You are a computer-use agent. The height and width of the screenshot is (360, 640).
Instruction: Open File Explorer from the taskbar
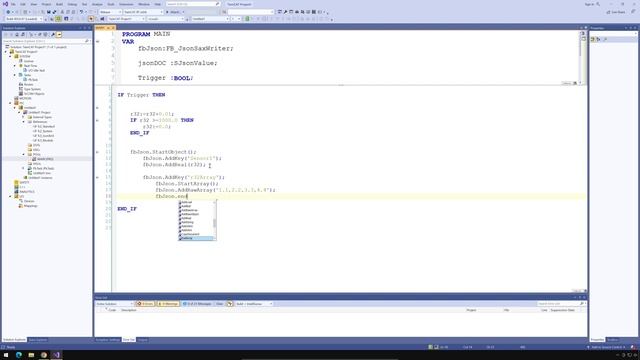point(31,355)
